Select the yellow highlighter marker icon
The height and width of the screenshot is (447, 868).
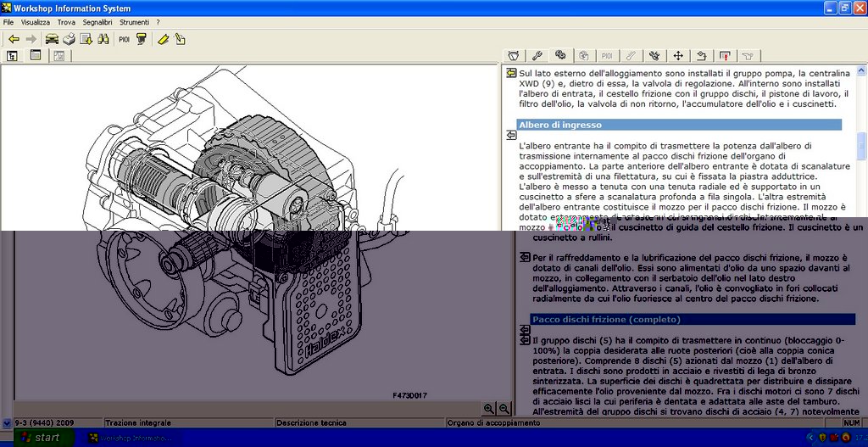(x=163, y=39)
